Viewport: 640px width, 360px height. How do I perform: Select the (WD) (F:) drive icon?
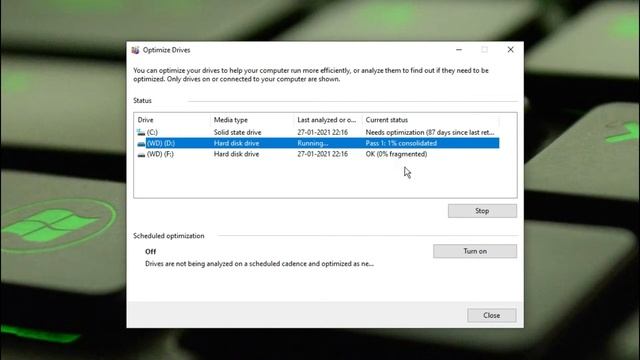tap(141, 154)
